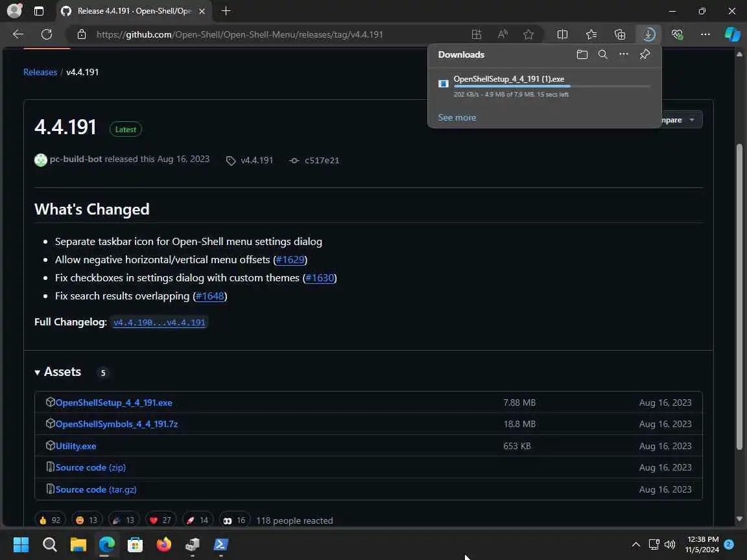747x560 pixels.
Task: Open Windows taskbar search
Action: pyautogui.click(x=49, y=544)
